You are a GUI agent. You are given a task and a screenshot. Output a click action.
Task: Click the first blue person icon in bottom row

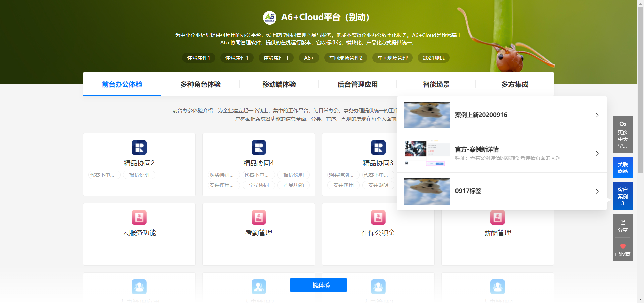139,287
